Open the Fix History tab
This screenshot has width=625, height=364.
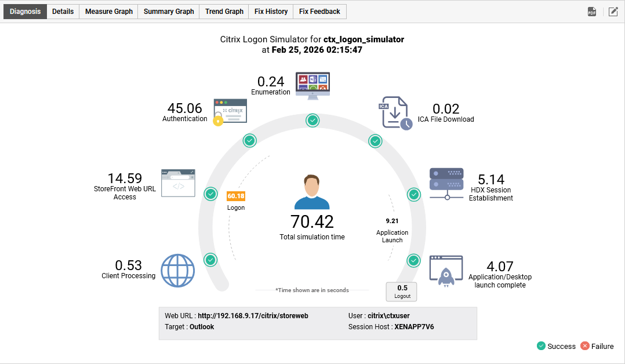pyautogui.click(x=271, y=12)
